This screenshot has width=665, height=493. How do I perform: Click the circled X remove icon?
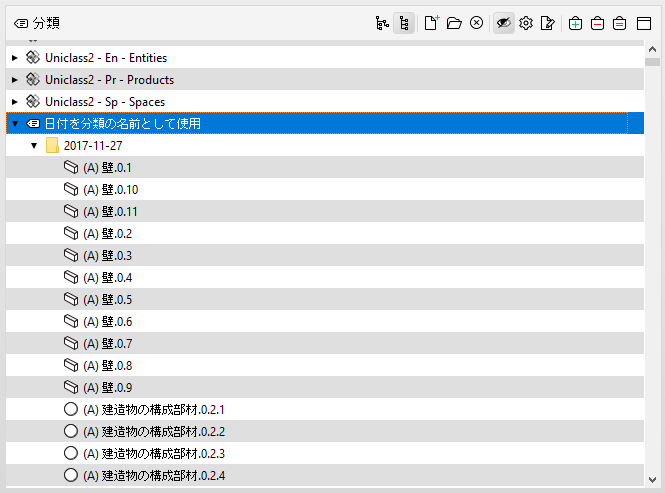476,22
